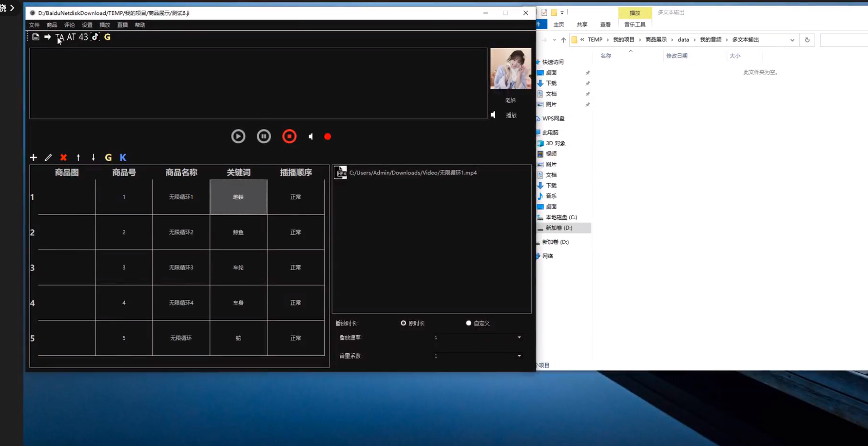Screen dimensions: 868x446
Task: Move product down with down arrow
Action: click(93, 158)
